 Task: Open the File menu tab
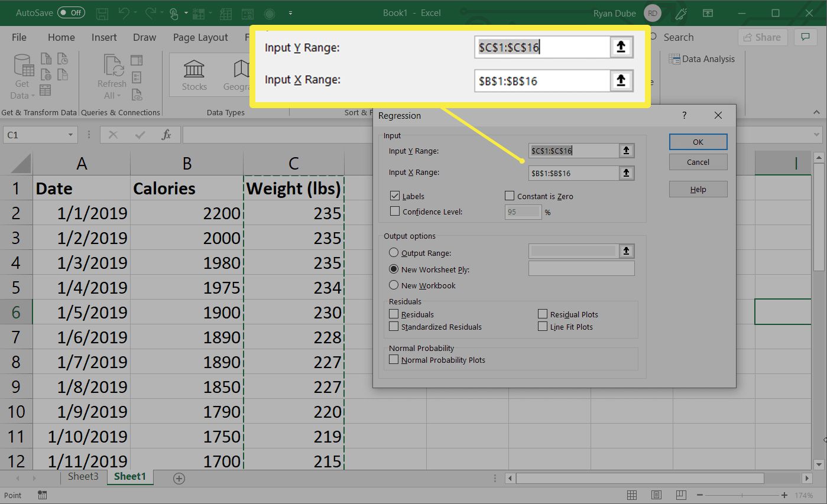tap(20, 37)
